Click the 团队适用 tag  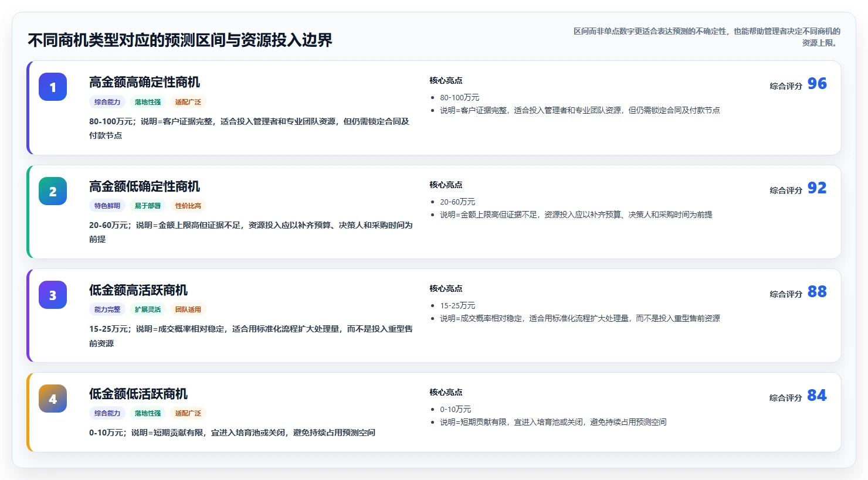[188, 309]
